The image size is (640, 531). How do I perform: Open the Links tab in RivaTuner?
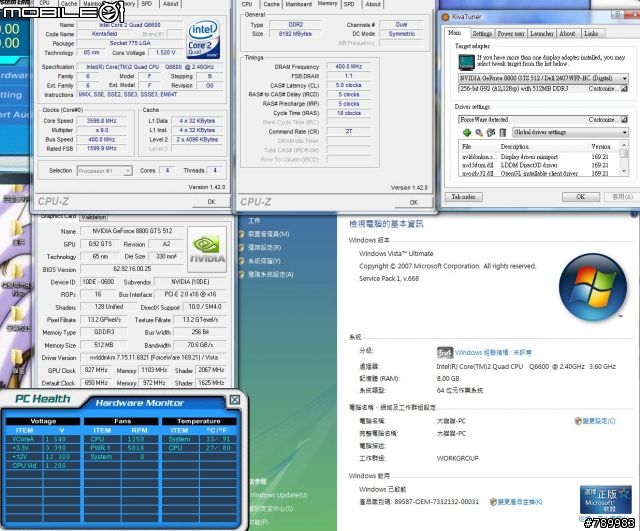[x=591, y=33]
